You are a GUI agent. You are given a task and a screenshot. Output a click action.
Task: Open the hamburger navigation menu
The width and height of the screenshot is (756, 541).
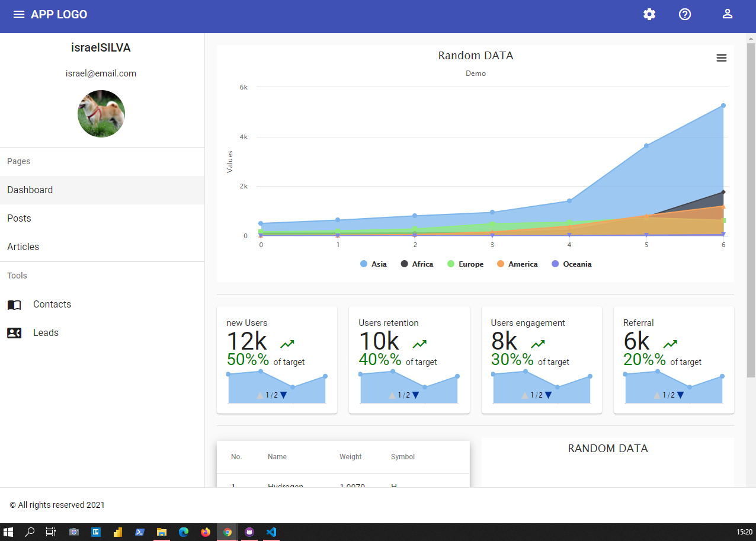pos(19,14)
